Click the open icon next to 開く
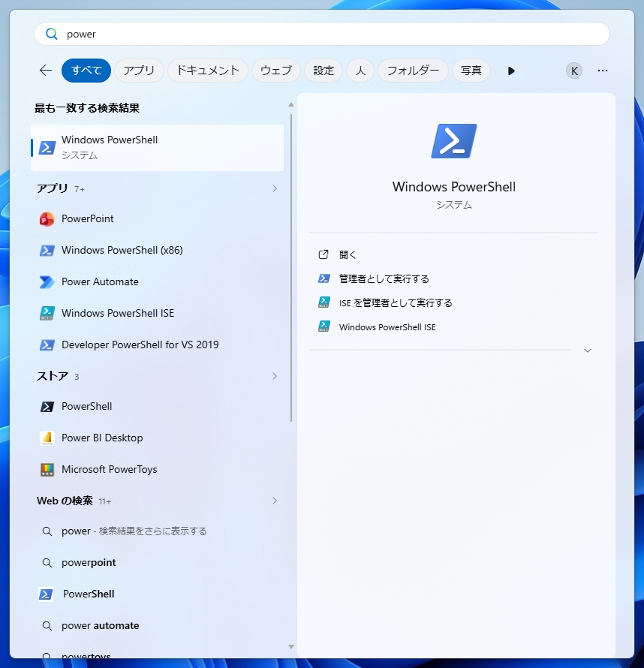644x668 pixels. (324, 254)
